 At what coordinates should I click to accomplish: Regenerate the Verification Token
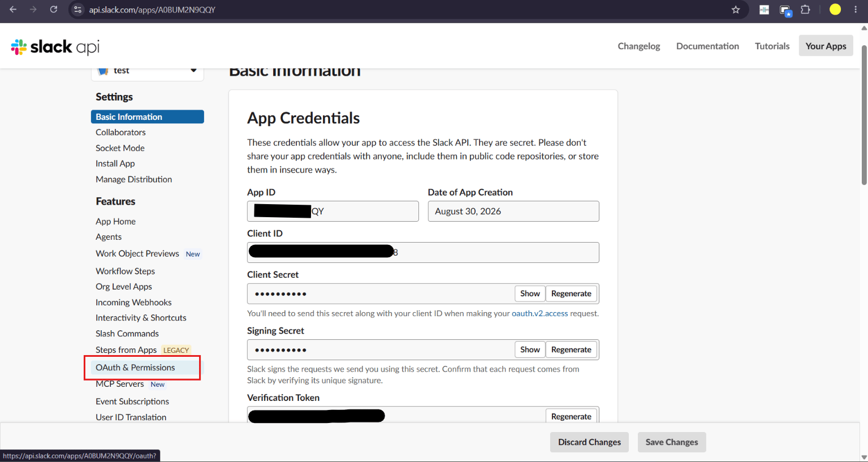click(571, 416)
